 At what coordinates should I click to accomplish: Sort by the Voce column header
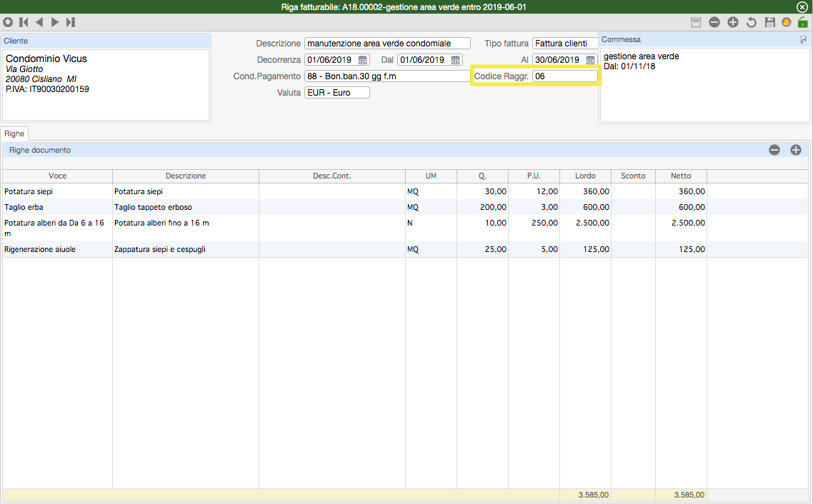pyautogui.click(x=58, y=176)
